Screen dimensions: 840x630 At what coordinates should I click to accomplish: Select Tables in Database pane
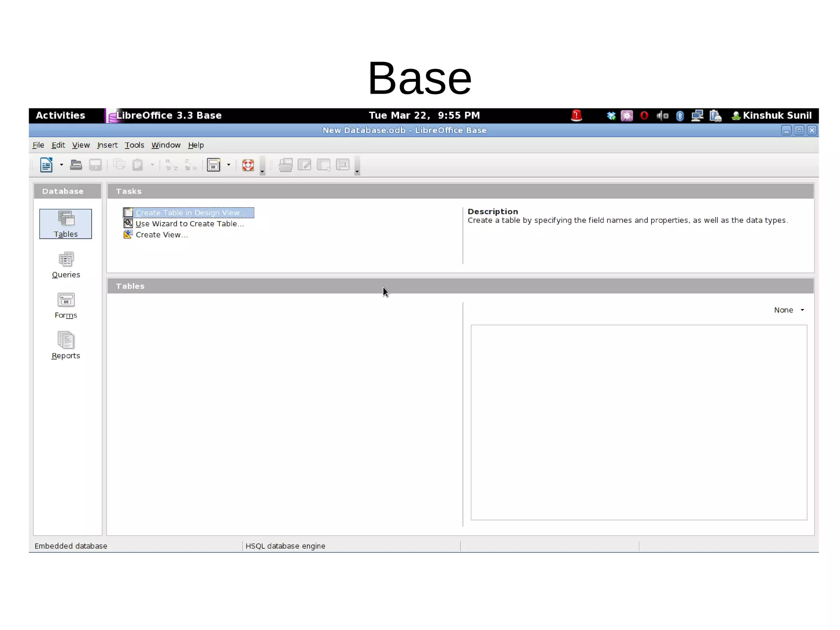66,224
